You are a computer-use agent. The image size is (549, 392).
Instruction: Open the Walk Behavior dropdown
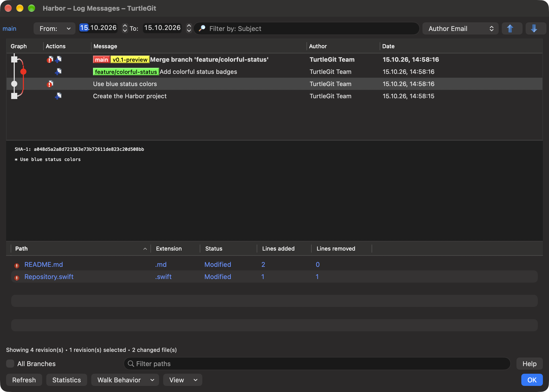125,380
